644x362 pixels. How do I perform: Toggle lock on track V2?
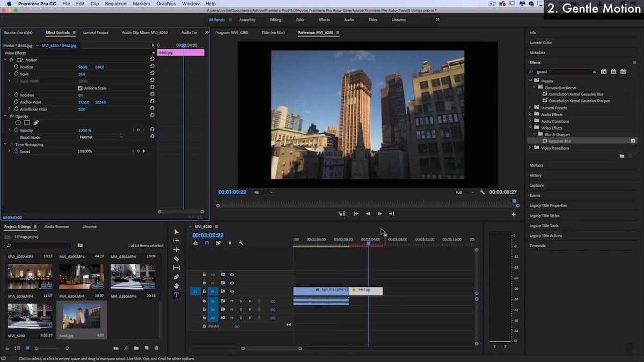[x=204, y=283]
